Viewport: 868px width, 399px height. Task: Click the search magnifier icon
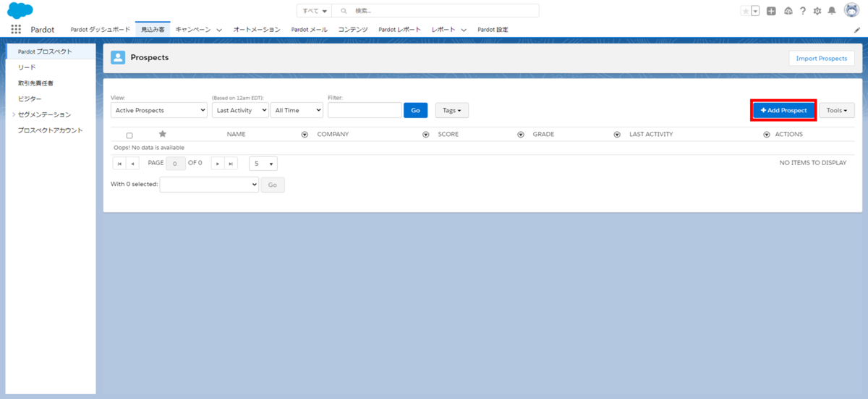pyautogui.click(x=344, y=11)
